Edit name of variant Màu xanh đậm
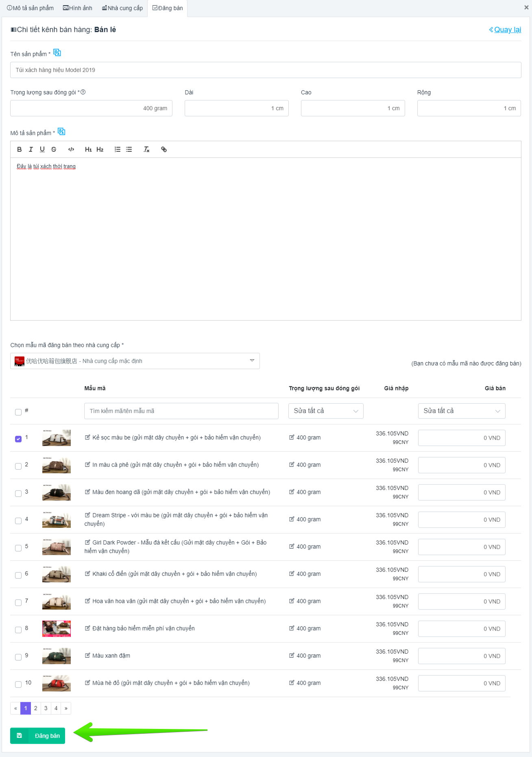532x757 pixels. click(x=87, y=655)
